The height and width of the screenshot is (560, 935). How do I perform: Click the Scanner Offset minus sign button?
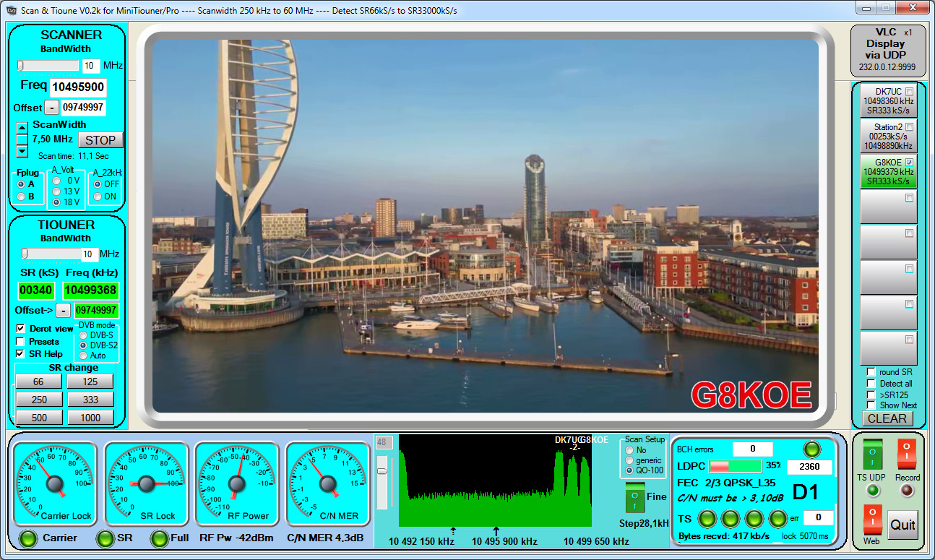coord(51,108)
